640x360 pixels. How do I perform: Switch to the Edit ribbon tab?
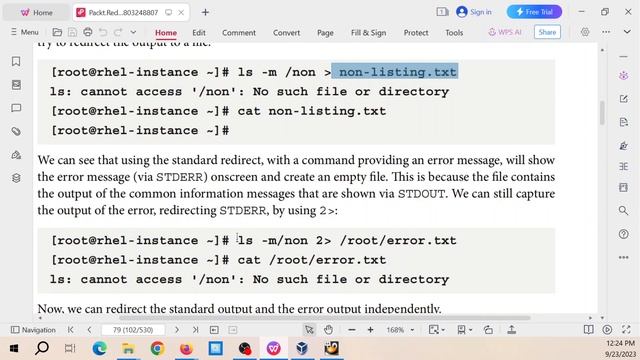199,33
